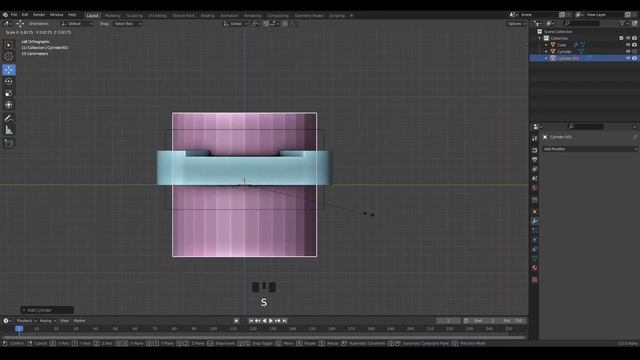
Task: Open the Keying menu in timeline
Action: pyautogui.click(x=47, y=321)
